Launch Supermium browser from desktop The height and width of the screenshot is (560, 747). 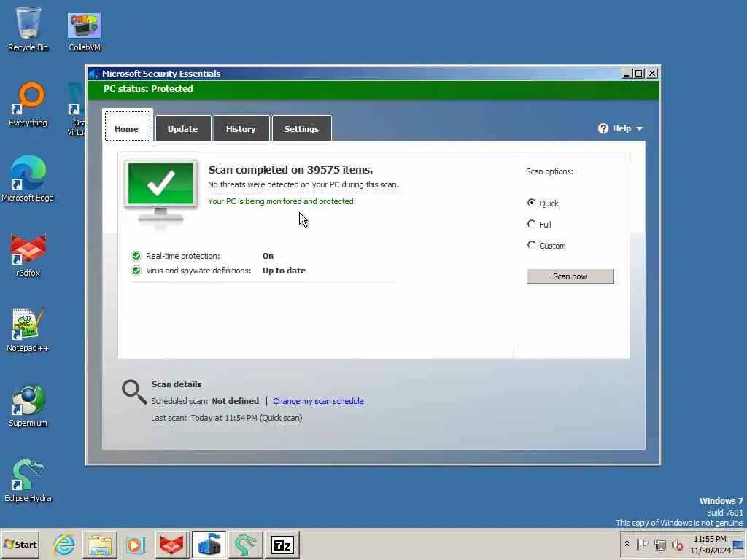[x=28, y=405]
